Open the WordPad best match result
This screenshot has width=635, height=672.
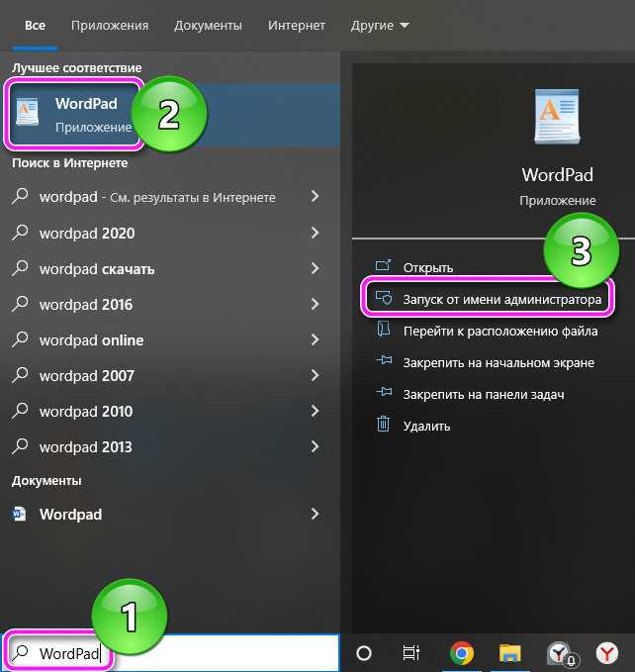pos(170,115)
